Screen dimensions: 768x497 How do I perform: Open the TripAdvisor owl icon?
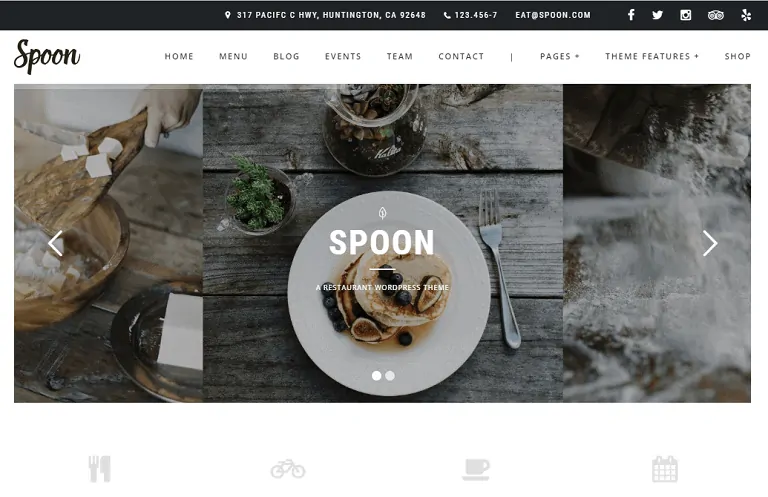[716, 15]
